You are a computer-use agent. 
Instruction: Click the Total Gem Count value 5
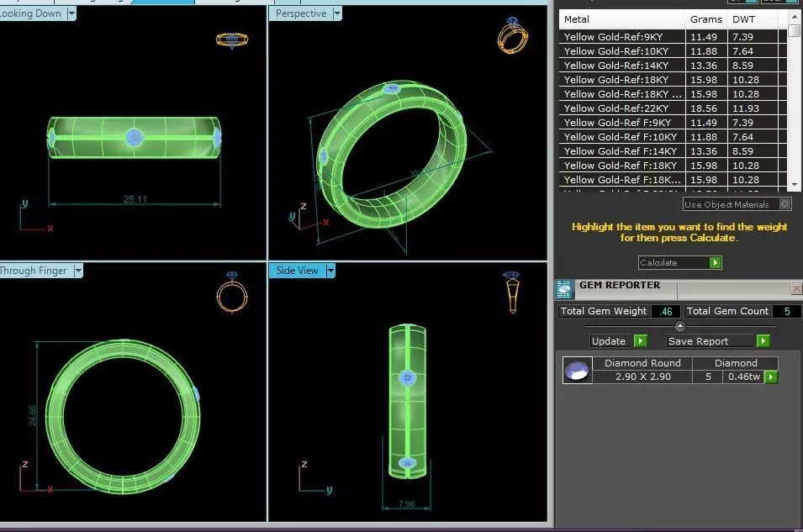coord(787,311)
